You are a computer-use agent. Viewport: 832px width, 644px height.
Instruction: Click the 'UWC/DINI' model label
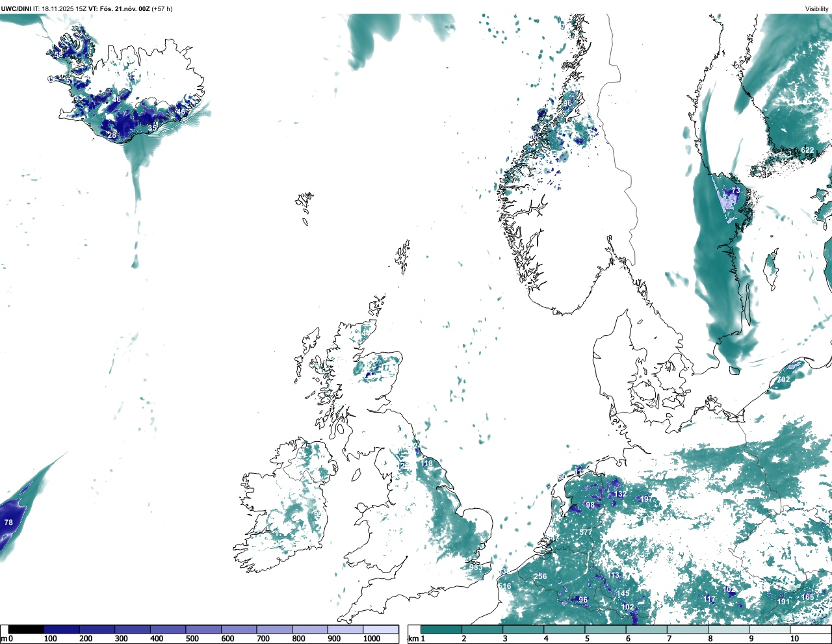pyautogui.click(x=16, y=8)
